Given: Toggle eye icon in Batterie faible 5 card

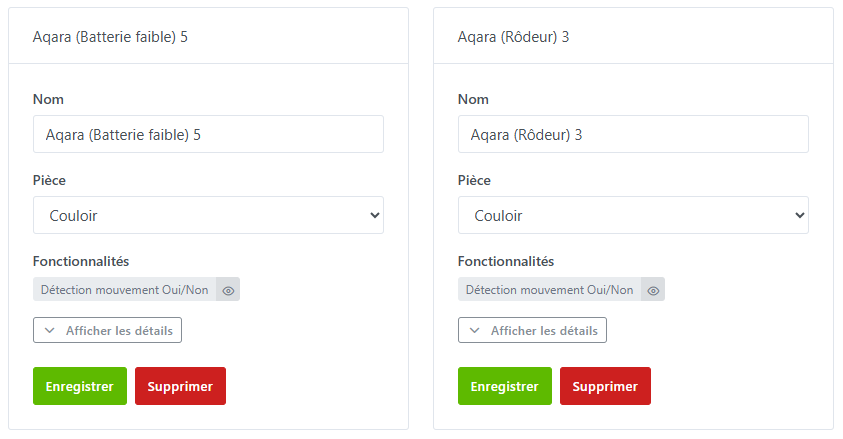Looking at the screenshot, I should [x=228, y=290].
